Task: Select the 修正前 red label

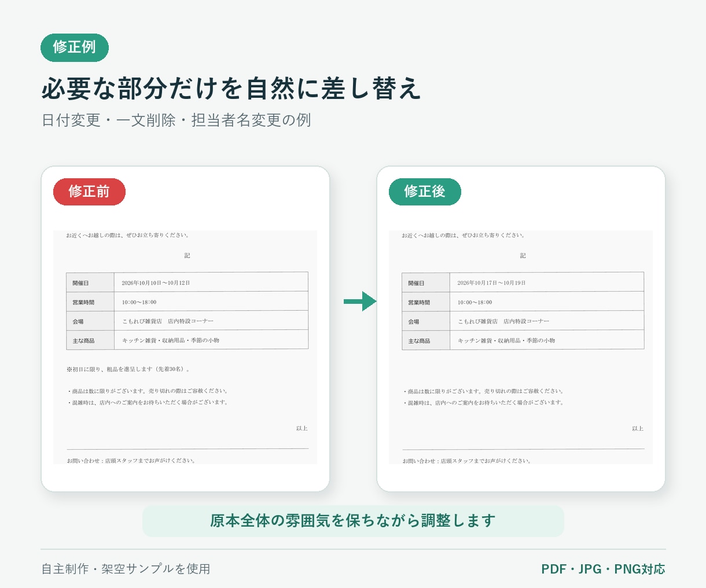Action: pos(89,192)
